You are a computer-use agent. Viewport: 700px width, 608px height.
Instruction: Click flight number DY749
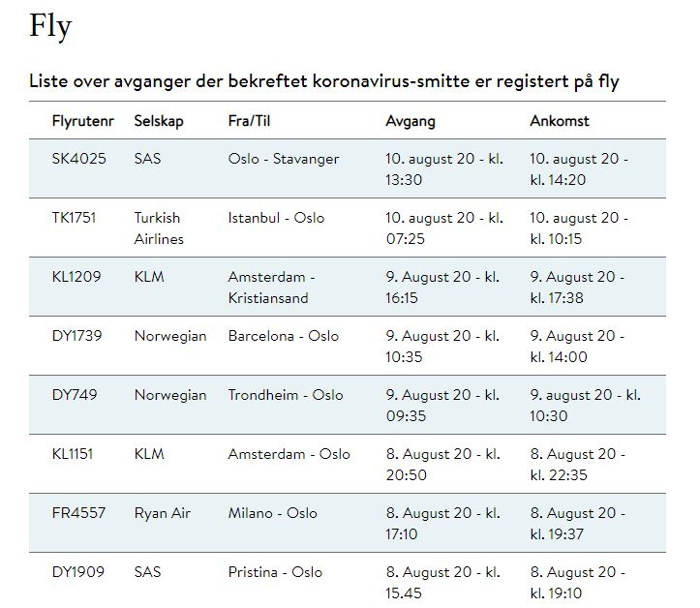pyautogui.click(x=75, y=395)
